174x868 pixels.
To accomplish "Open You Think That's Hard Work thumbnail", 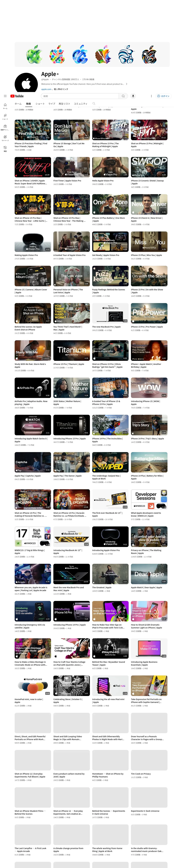I will [72, 313].
